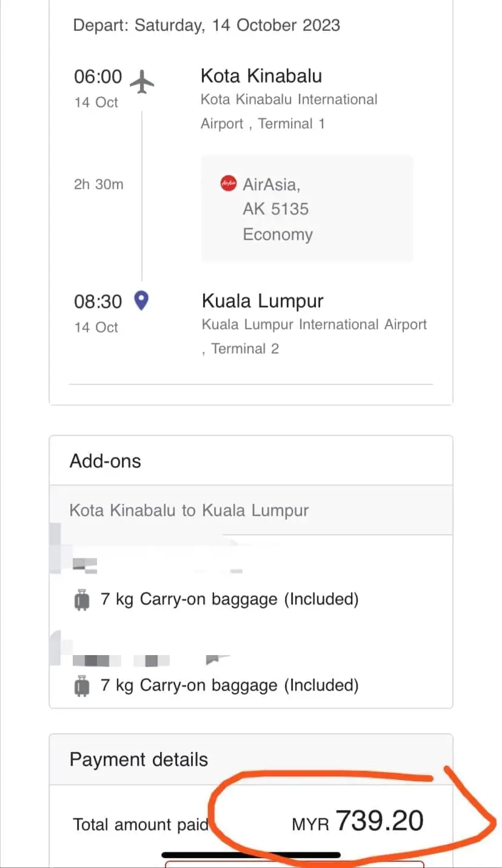Tap the Add-ons section header
The height and width of the screenshot is (868, 502).
105,461
